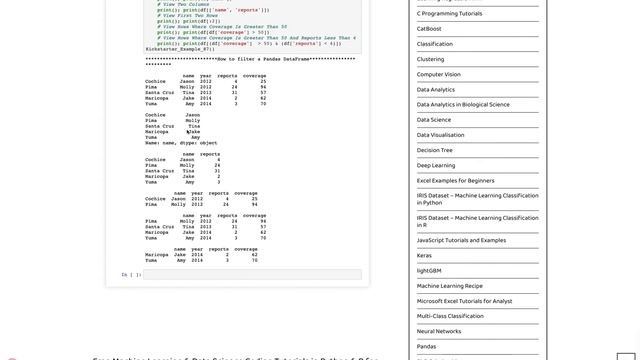Click the final output row "Yuma Amy 2014 3 70"
Viewport: 640px width, 360px height.
click(201, 260)
